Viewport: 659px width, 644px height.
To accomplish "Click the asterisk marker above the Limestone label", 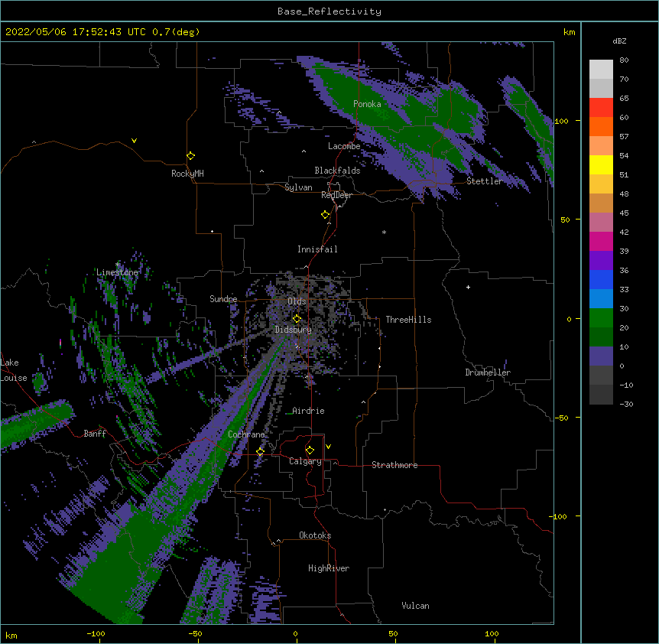I will point(117,265).
